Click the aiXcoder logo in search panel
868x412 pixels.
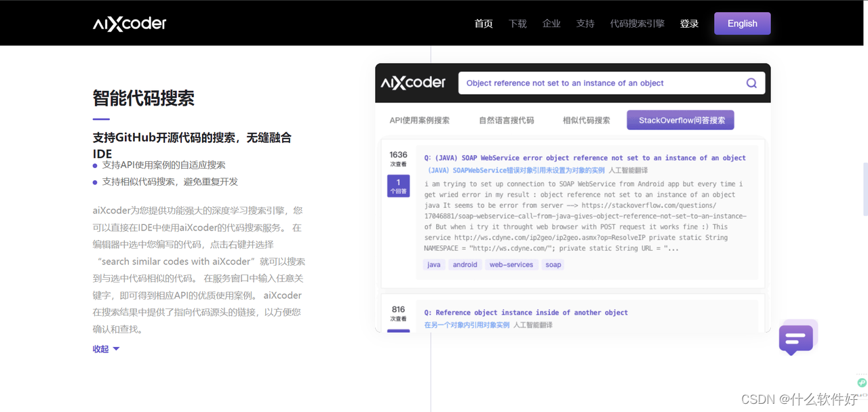point(413,83)
